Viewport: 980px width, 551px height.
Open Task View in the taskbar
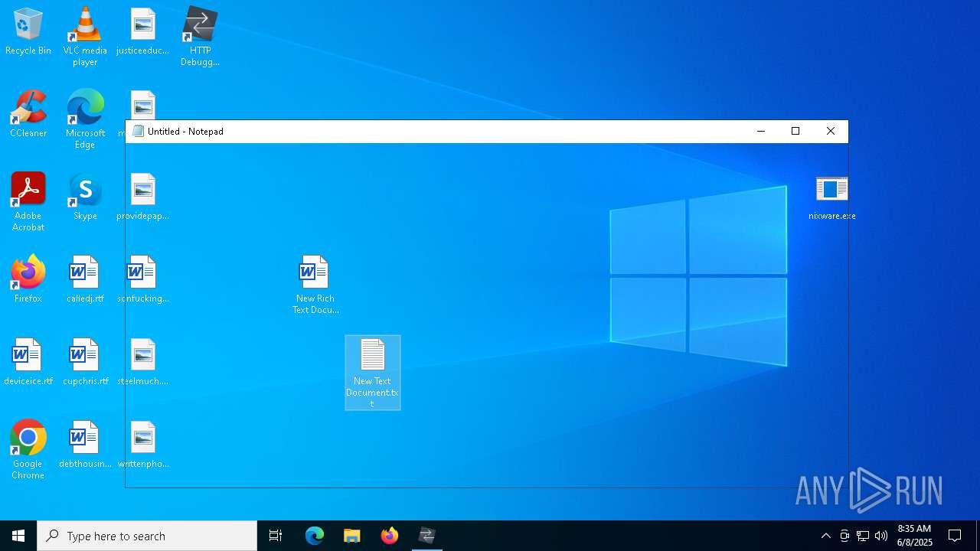(x=276, y=536)
